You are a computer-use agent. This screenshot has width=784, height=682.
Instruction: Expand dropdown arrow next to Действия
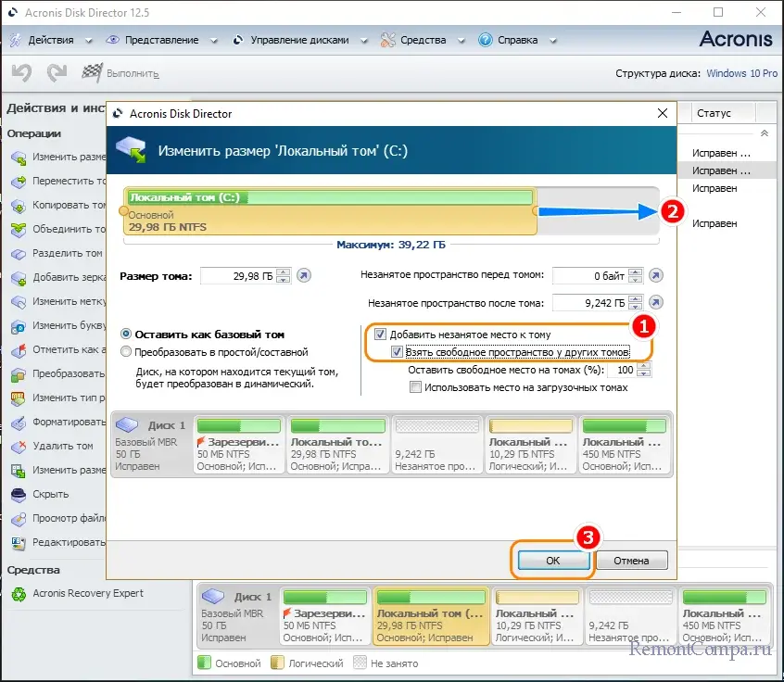click(x=88, y=41)
